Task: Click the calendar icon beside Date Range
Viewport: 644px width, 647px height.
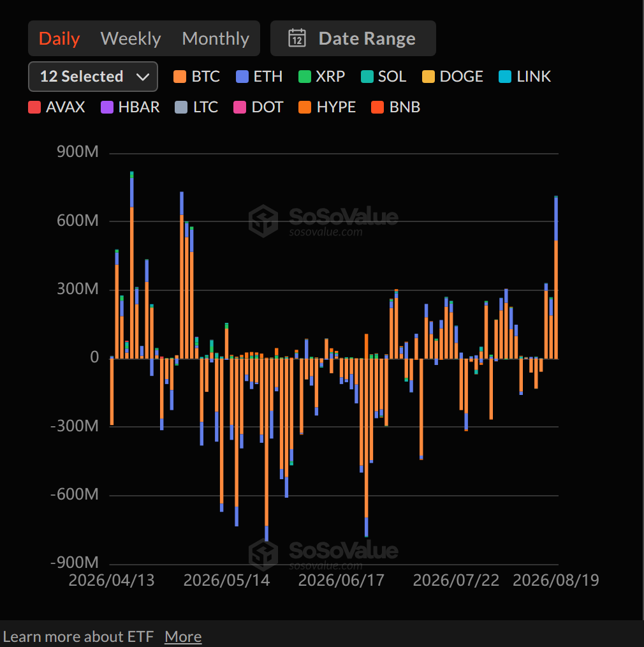Action: click(297, 38)
